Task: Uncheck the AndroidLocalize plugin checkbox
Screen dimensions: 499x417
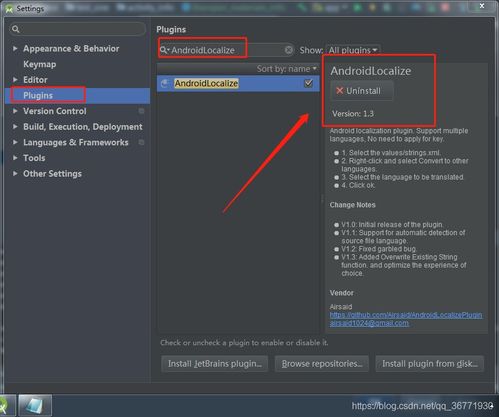Action: pos(308,83)
